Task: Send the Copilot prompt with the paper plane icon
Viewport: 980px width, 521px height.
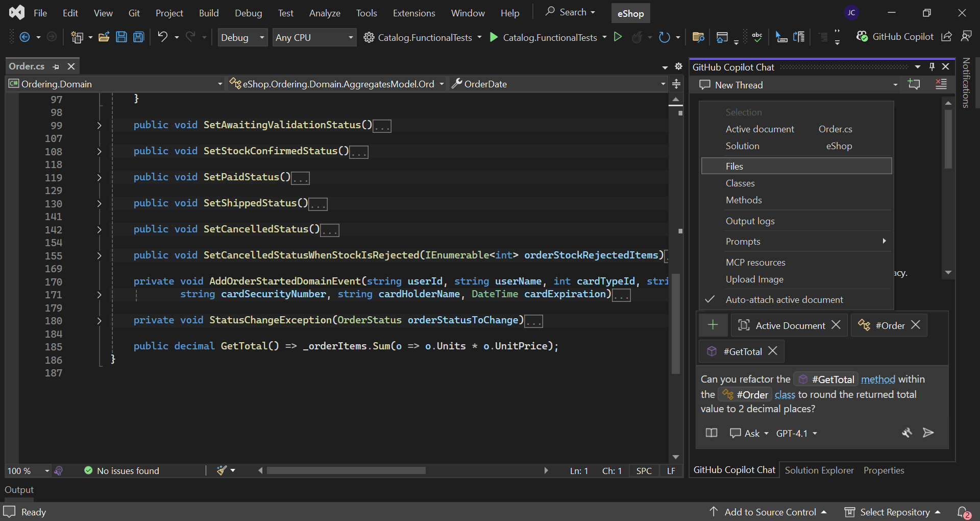Action: click(x=928, y=433)
